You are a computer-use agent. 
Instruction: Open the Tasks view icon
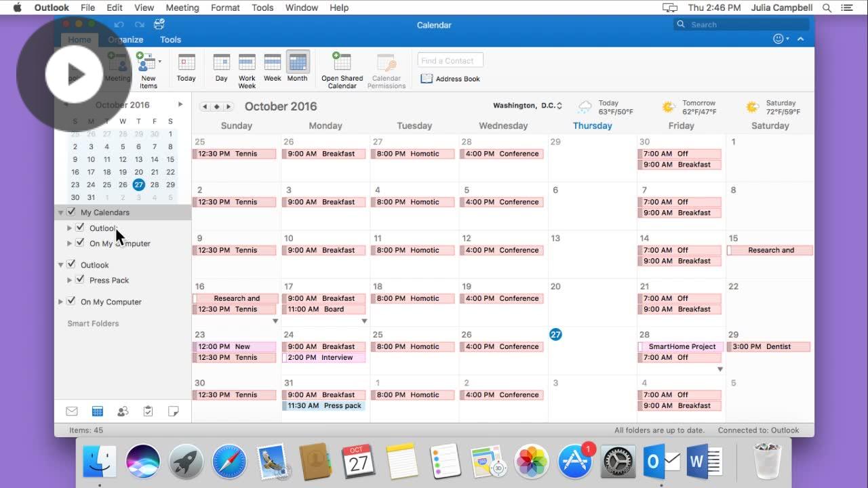pos(148,411)
